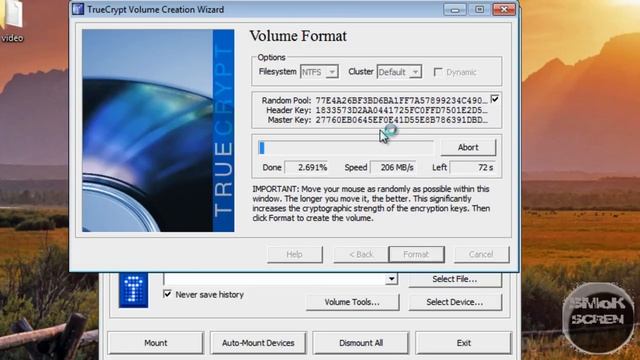The image size is (640, 360).
Task: Minimize the Volume Creation Wizard window
Action: (455, 9)
